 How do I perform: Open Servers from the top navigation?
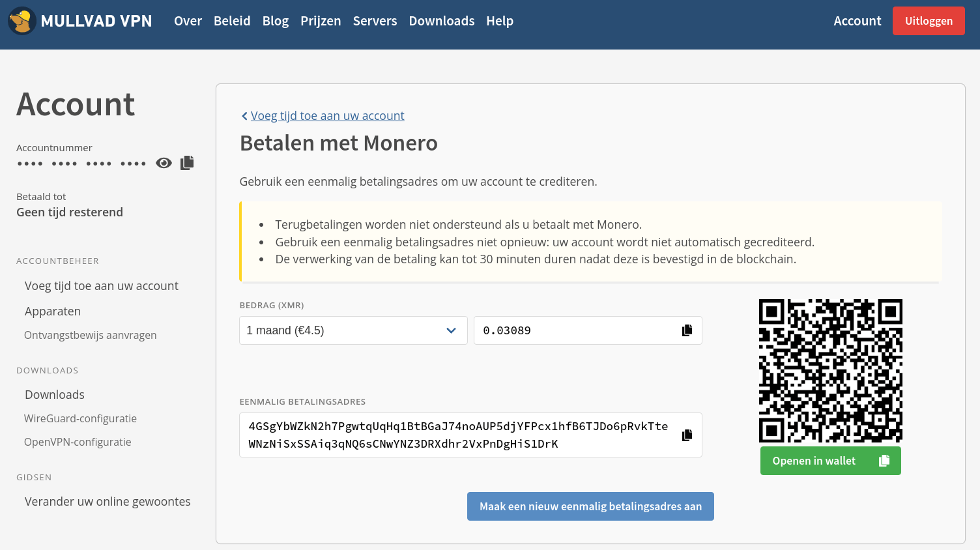[x=375, y=21]
